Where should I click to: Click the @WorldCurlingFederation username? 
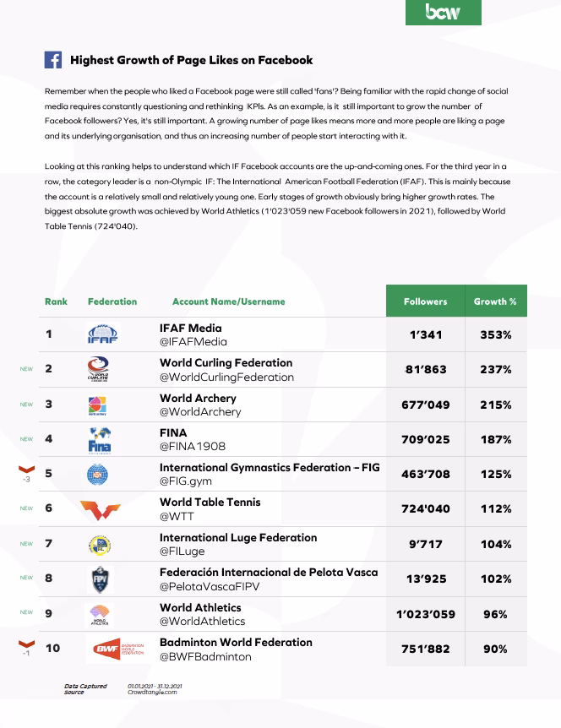[x=226, y=378]
